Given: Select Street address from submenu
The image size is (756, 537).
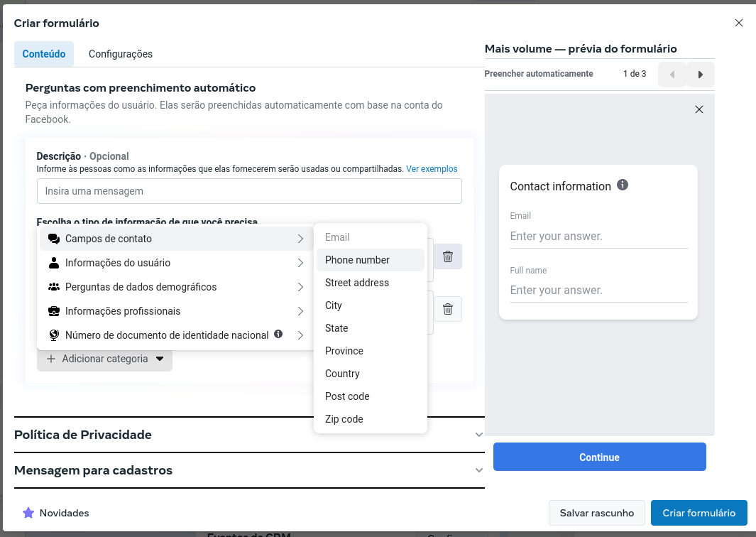Looking at the screenshot, I should 371,283.
